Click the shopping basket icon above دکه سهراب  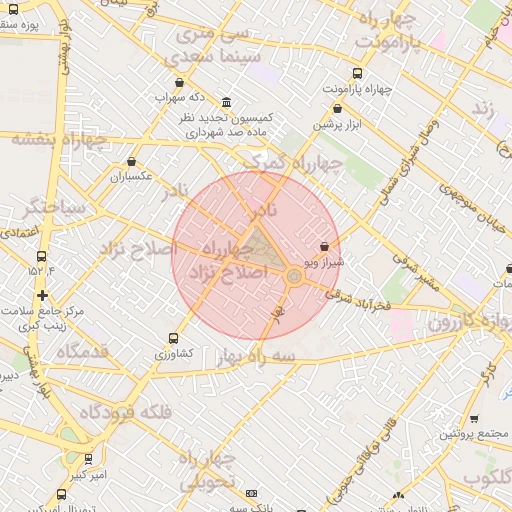coord(179,82)
